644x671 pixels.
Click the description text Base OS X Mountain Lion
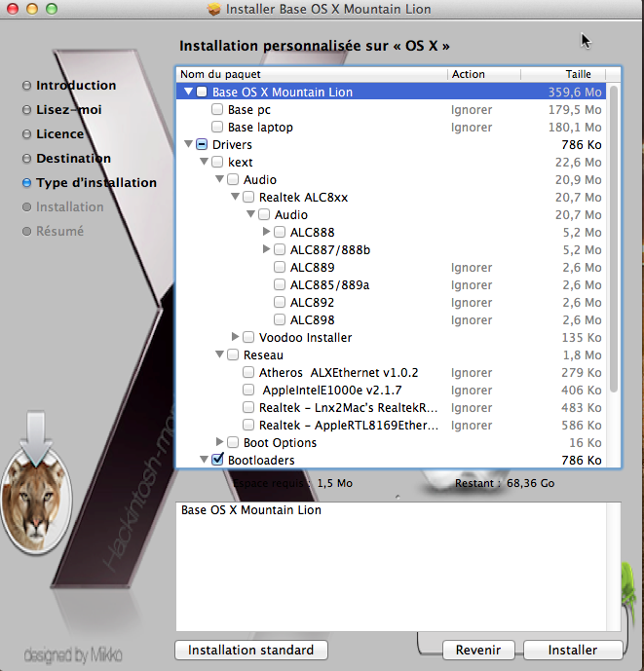(251, 510)
